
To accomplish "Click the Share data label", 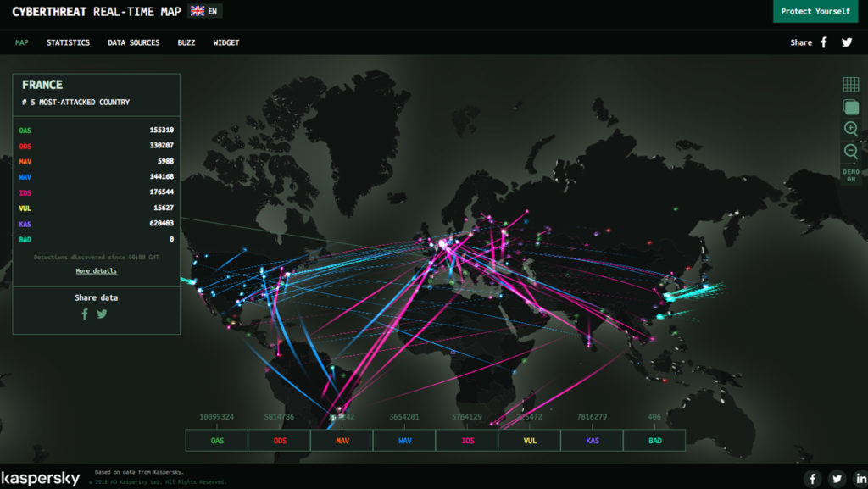I will click(97, 297).
